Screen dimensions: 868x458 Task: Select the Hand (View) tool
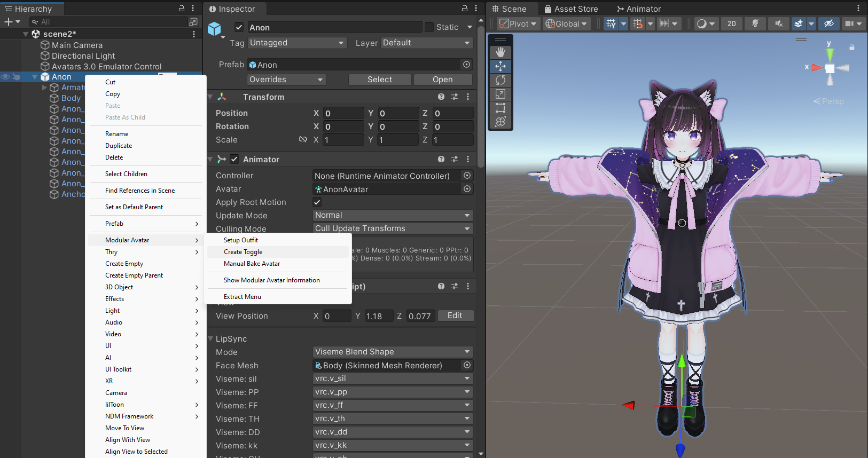(x=501, y=52)
